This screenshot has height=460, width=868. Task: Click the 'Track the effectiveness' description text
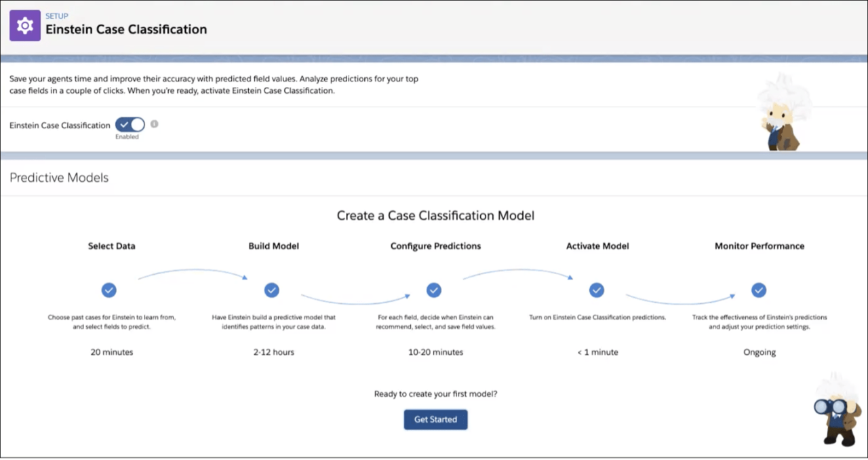click(x=759, y=322)
